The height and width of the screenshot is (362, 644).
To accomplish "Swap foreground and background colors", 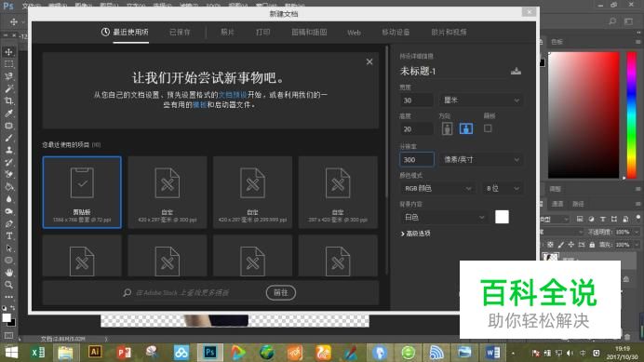I will [13, 308].
